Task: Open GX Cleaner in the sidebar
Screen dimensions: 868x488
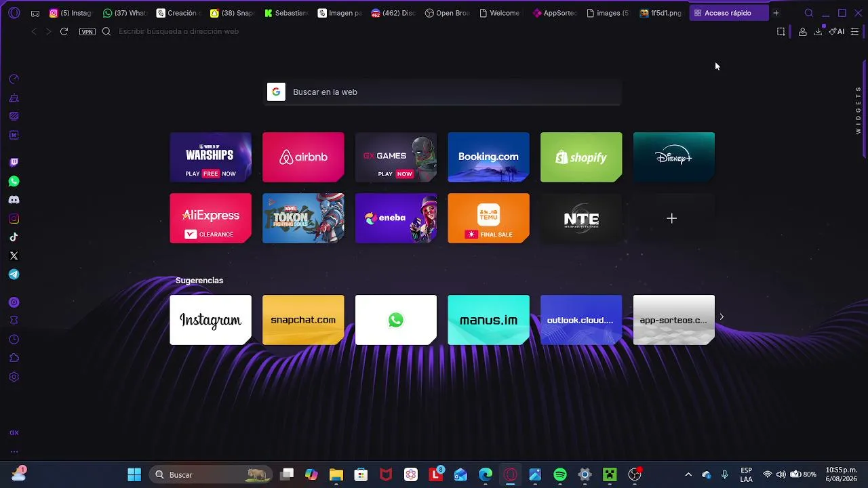Action: [x=14, y=98]
